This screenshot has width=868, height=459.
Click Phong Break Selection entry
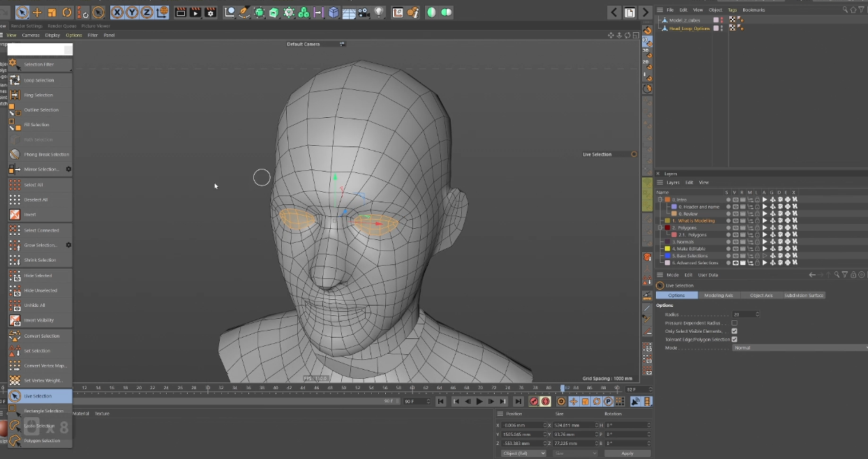pos(40,154)
